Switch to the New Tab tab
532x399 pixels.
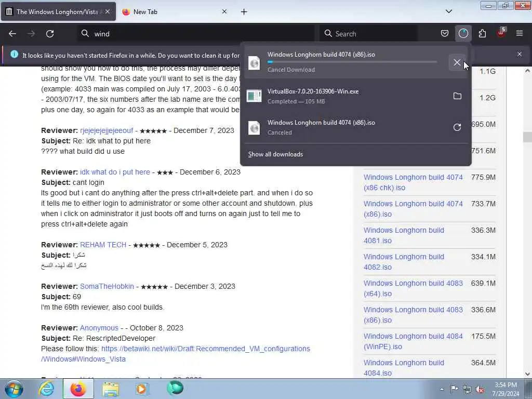pos(175,11)
